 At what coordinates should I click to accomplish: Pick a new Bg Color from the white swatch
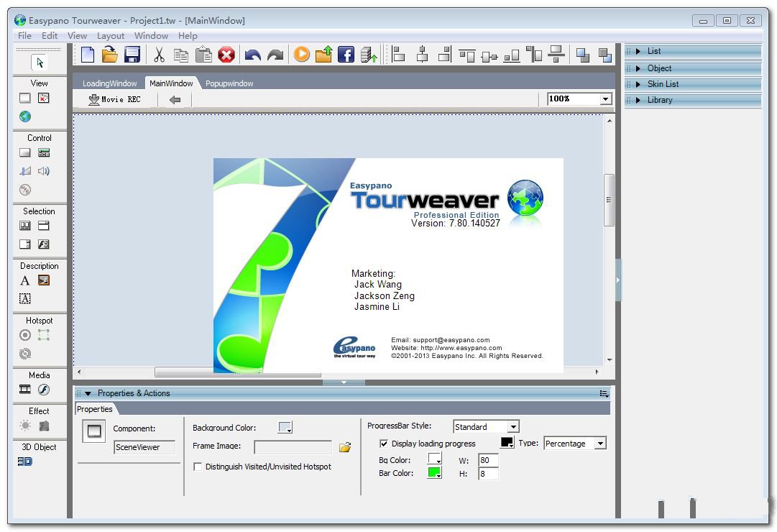[435, 459]
